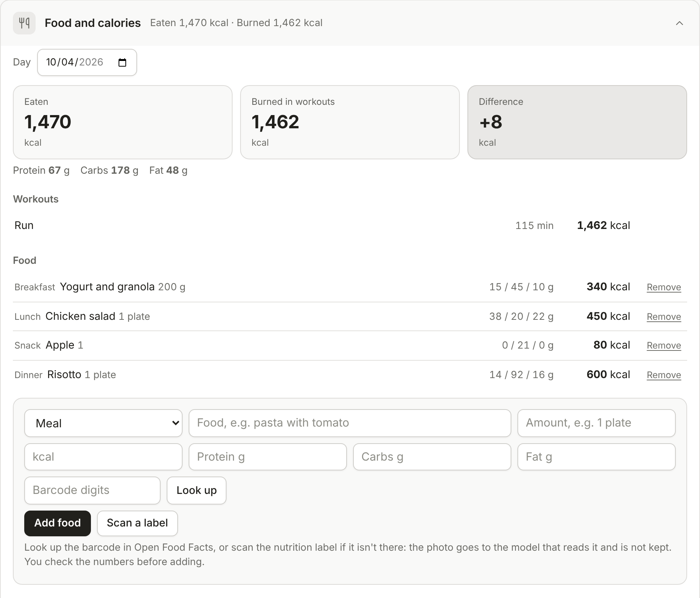
Task: Click the Look up button
Action: click(197, 491)
